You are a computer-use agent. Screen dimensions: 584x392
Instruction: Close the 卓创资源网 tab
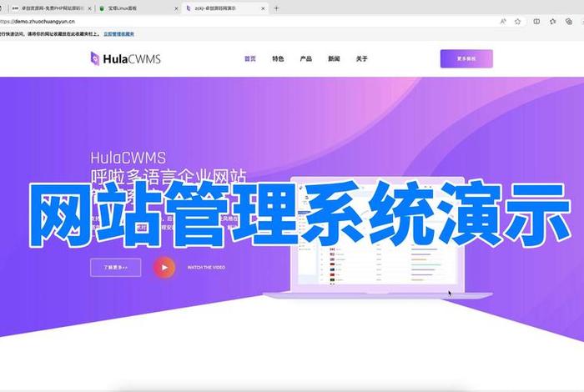pos(89,8)
